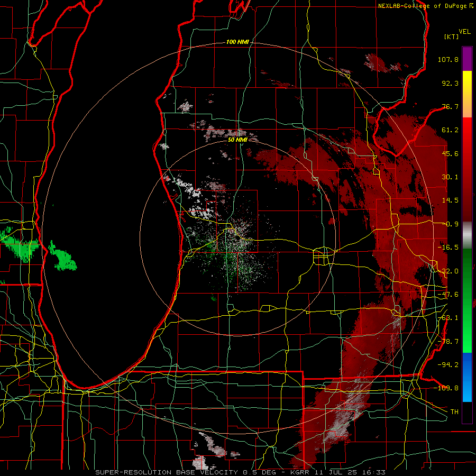Select the -63.1 legend value
This screenshot has width=476, height=476.
[448, 318]
